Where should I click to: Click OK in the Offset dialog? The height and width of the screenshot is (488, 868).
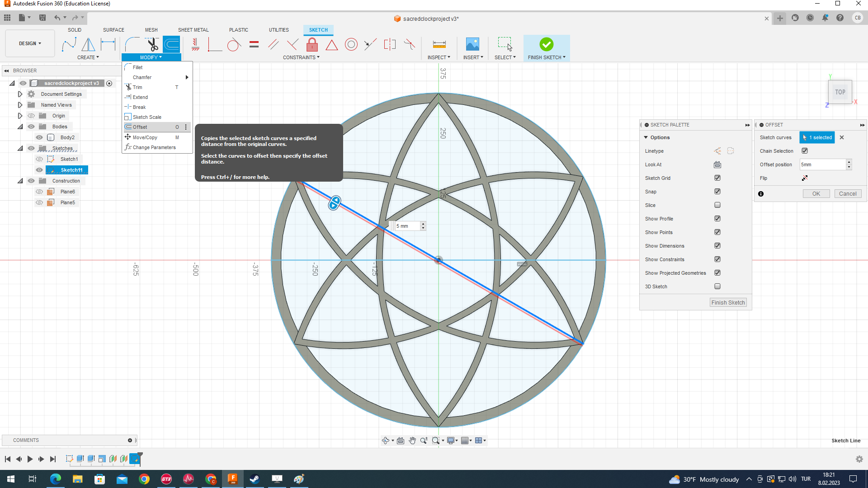pos(816,194)
